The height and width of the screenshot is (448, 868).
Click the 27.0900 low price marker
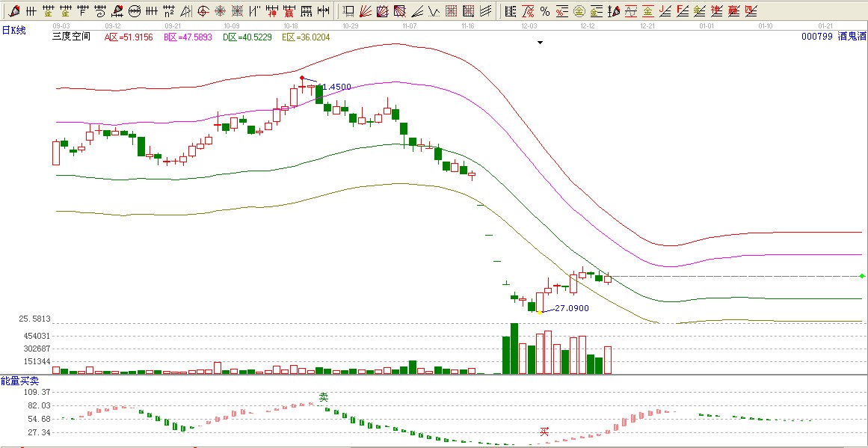(572, 308)
